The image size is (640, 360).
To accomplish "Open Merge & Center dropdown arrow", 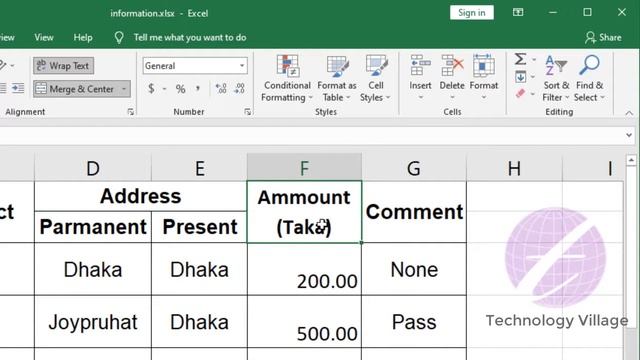I will pos(124,89).
